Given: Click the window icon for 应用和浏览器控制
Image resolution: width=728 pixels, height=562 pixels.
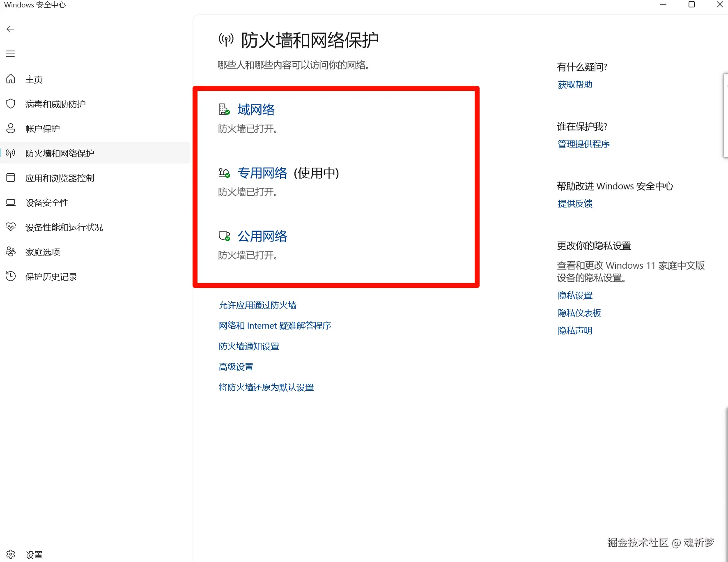Looking at the screenshot, I should point(11,177).
